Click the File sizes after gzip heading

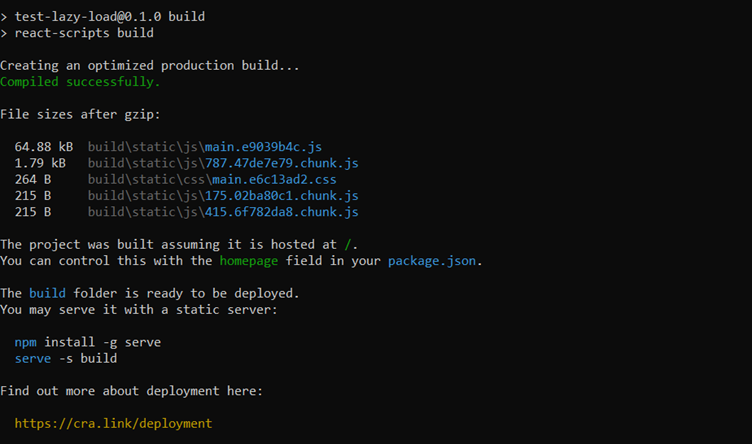(x=80, y=114)
